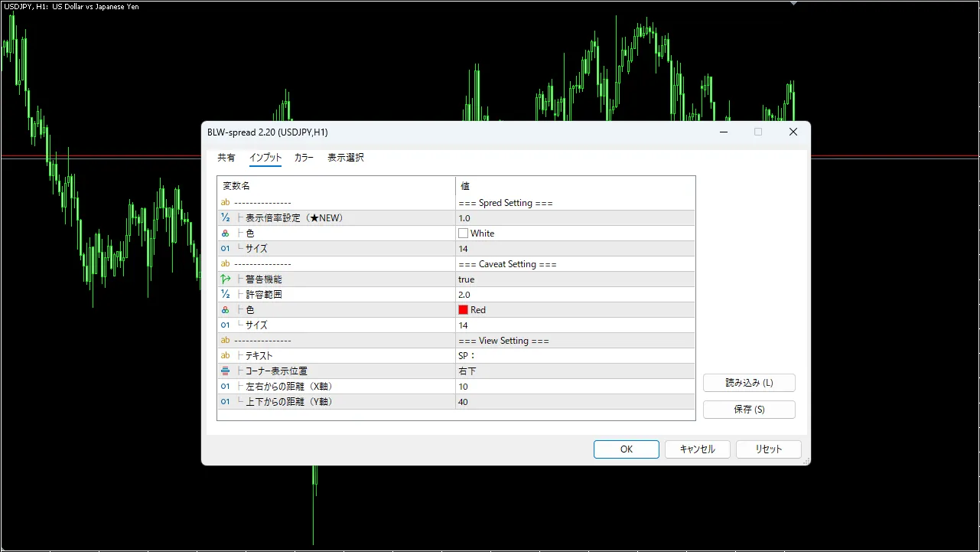Select the 許容範囲 value field '2.0'
Image resolution: width=980 pixels, height=552 pixels.
(574, 295)
